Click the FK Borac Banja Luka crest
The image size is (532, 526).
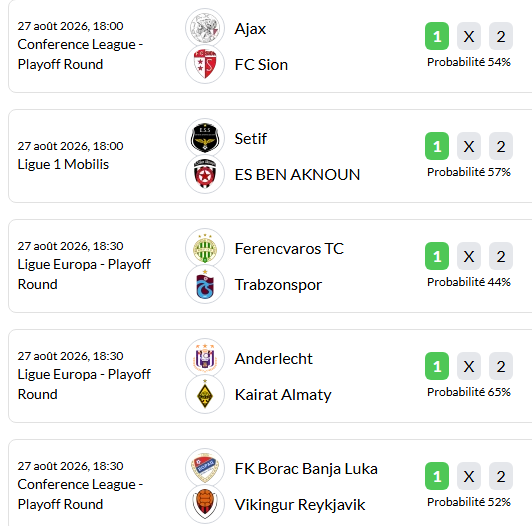point(205,468)
